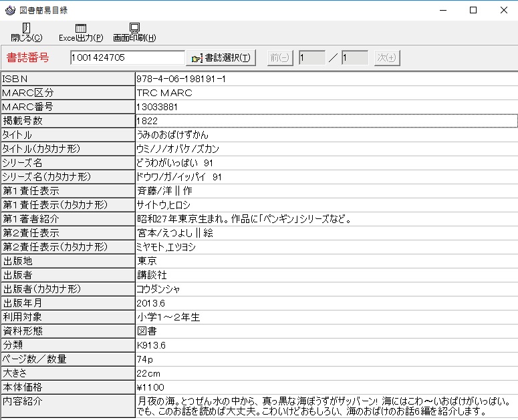Select the 内容紹介 description text cell

point(326,406)
